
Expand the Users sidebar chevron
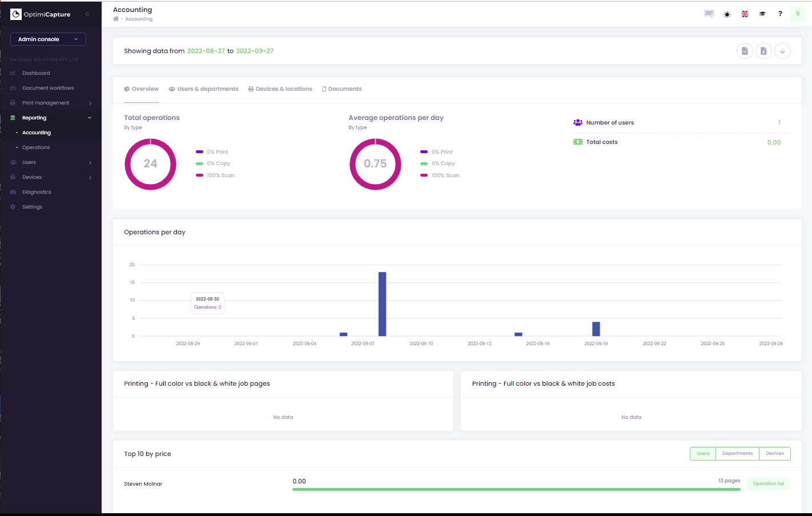click(90, 162)
